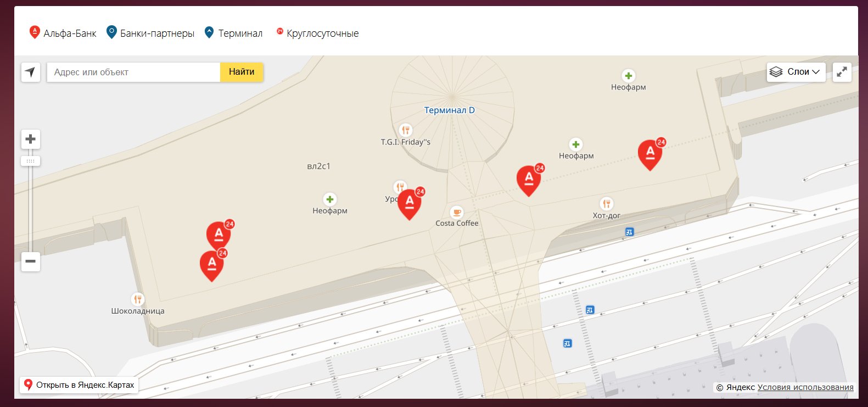Click the Хот-дог text label

pyautogui.click(x=607, y=216)
